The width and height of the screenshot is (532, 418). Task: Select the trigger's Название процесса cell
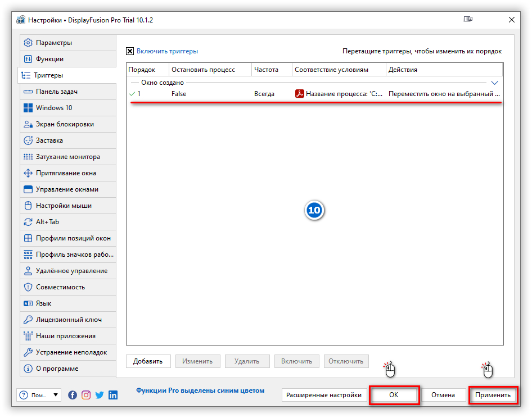(339, 94)
